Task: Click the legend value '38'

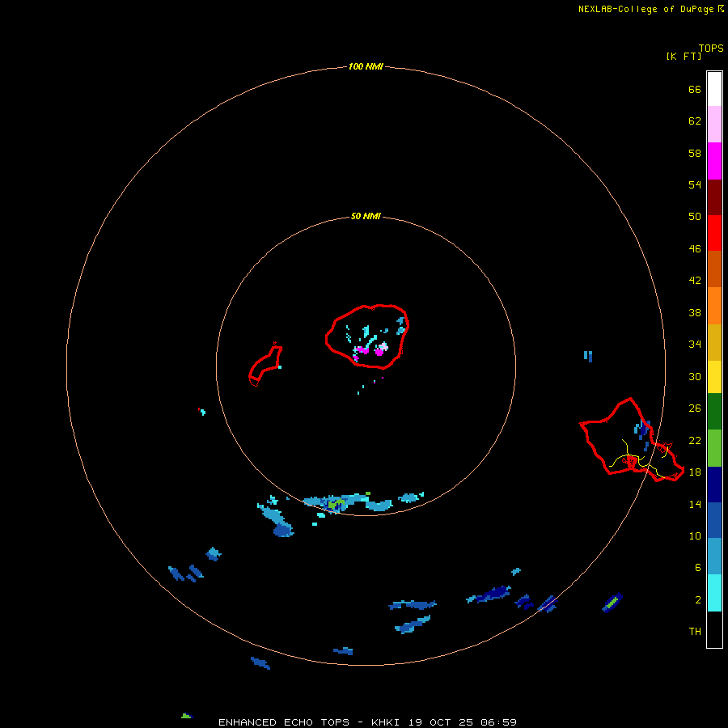Action: (695, 313)
